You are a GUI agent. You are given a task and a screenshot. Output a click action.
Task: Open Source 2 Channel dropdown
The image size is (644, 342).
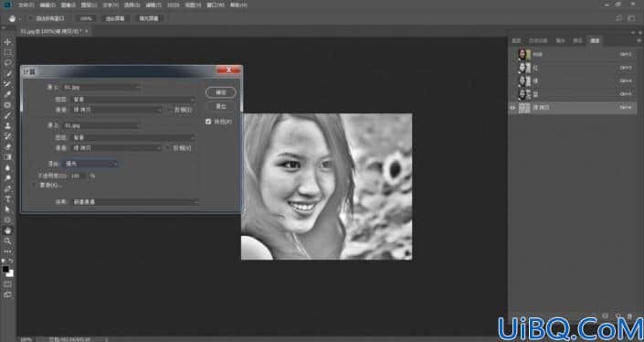point(117,148)
